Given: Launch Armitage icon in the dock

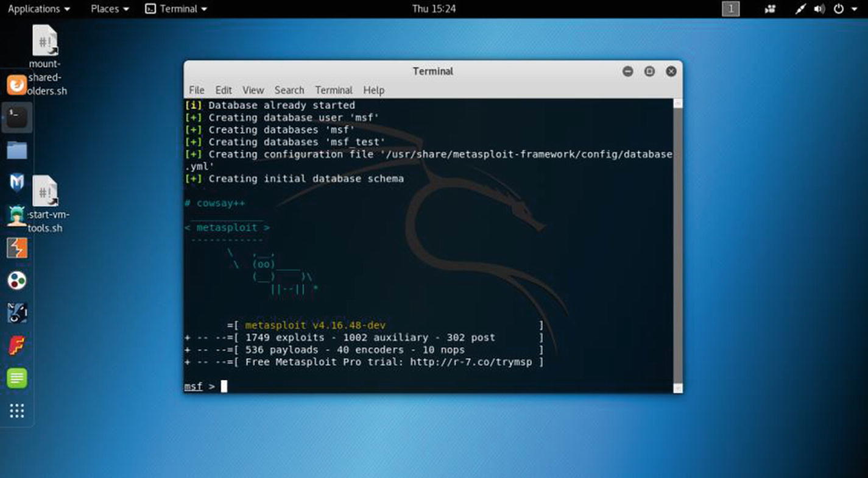Looking at the screenshot, I should [x=16, y=215].
